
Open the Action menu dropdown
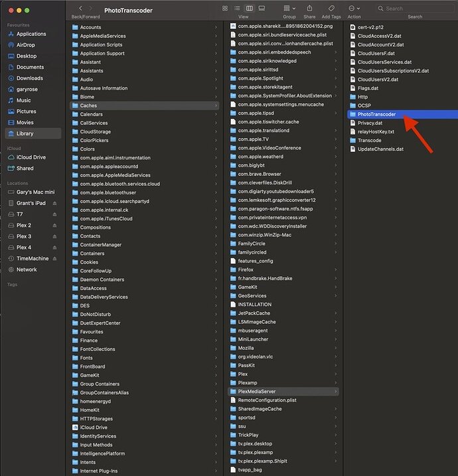pos(354,9)
